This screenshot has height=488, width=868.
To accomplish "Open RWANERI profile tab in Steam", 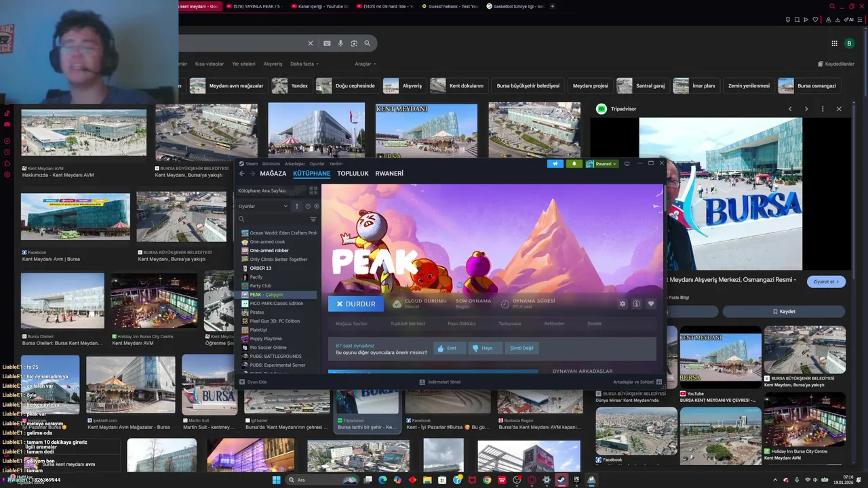I will [389, 174].
